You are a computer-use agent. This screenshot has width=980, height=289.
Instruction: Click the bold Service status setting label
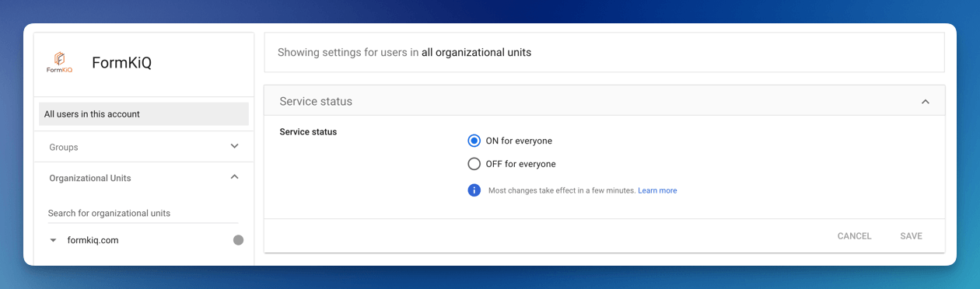click(x=308, y=132)
